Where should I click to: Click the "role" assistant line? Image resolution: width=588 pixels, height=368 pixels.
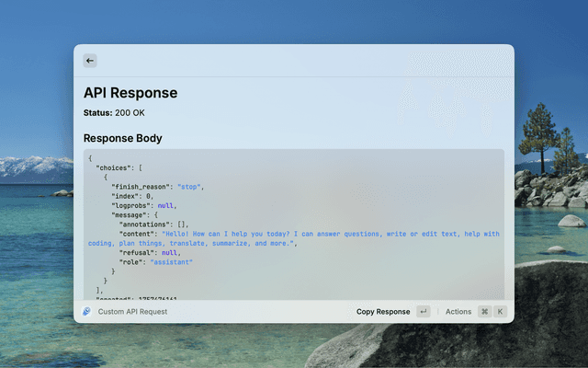(153, 262)
